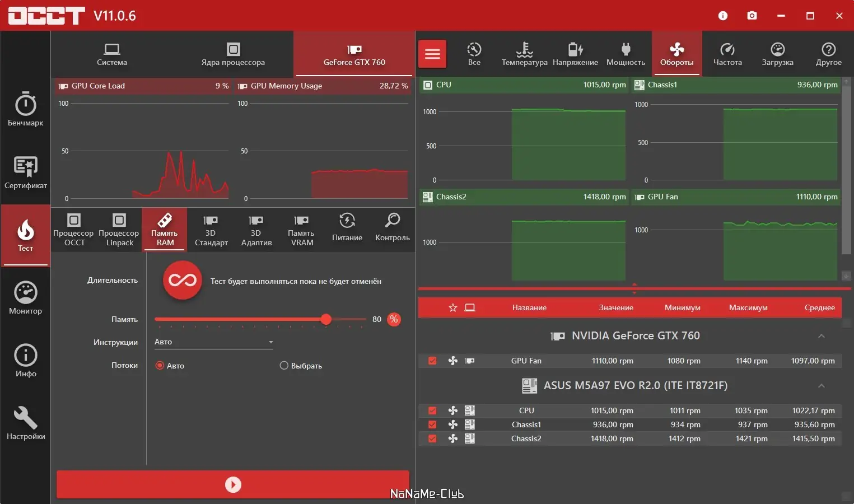The image size is (854, 504).
Task: Select the Выбрать threads radio button
Action: pos(301,366)
